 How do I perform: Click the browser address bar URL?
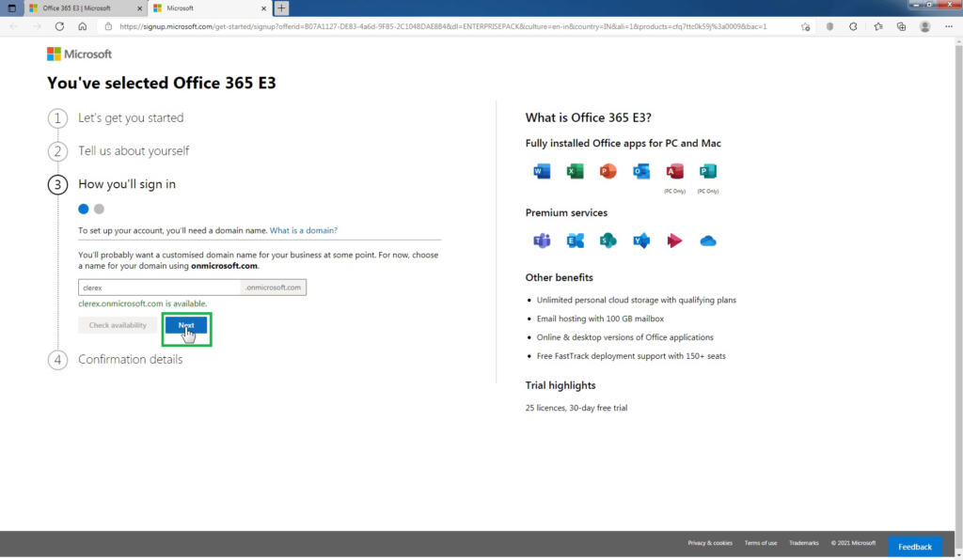(443, 26)
